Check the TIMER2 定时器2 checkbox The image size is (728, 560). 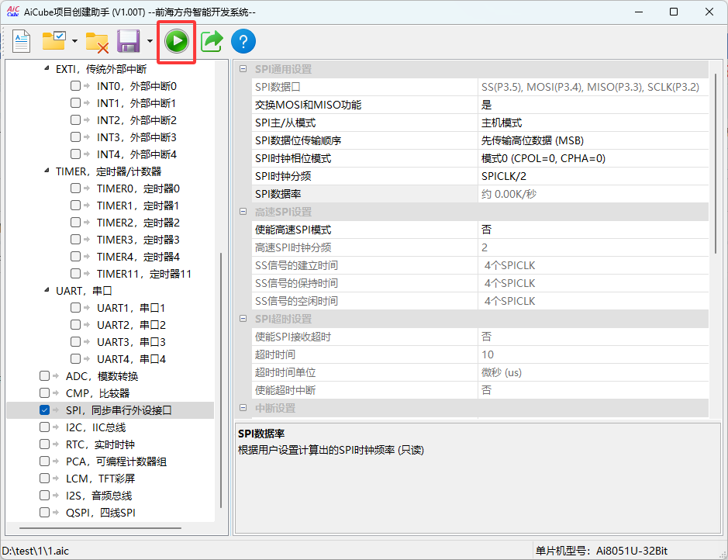coord(75,223)
